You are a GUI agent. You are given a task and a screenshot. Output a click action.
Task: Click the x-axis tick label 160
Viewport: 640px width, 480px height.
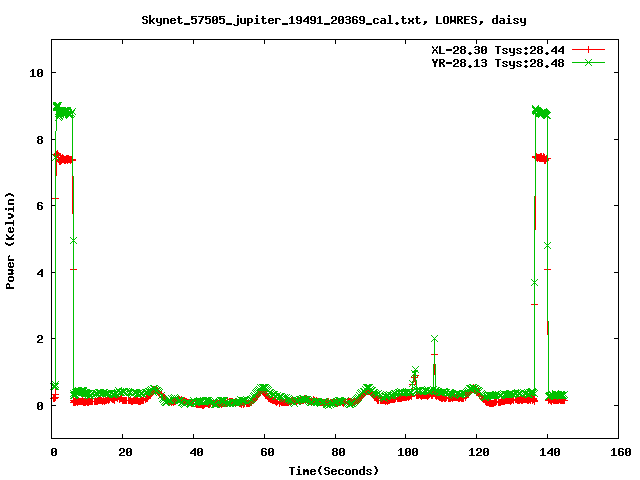(x=621, y=452)
